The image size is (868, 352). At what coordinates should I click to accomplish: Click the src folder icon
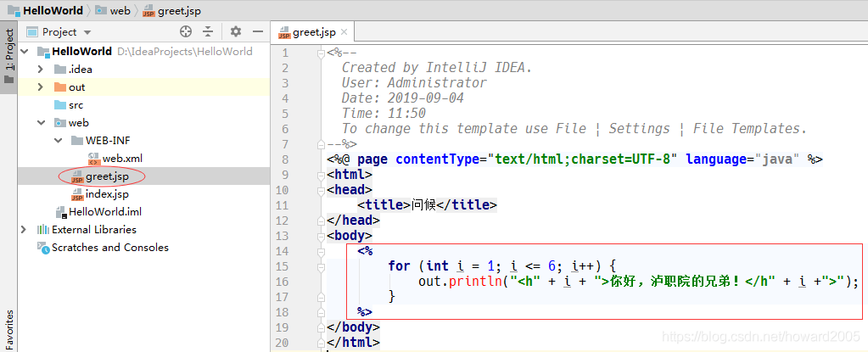(x=60, y=104)
